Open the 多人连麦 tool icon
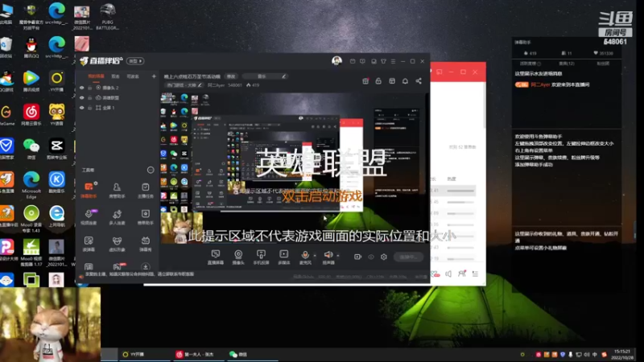This screenshot has width=644, height=362. [x=117, y=216]
